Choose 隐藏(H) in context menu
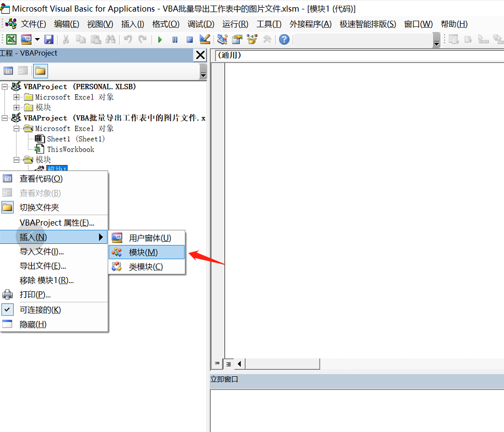The width and height of the screenshot is (504, 432). pyautogui.click(x=54, y=324)
